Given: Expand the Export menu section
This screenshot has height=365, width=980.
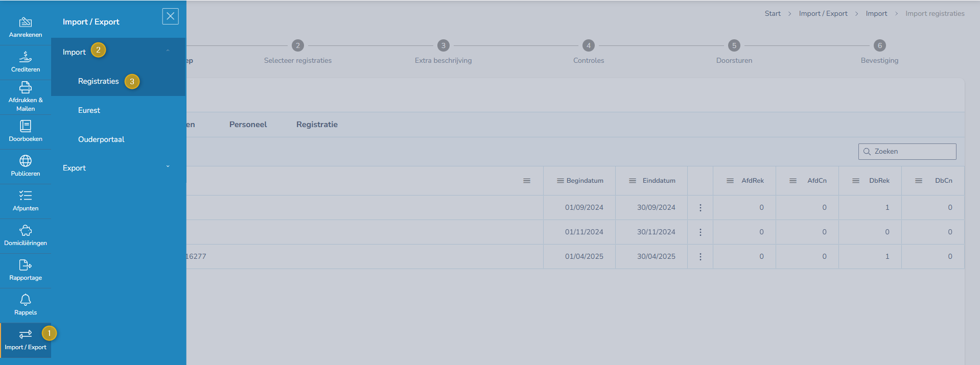Looking at the screenshot, I should click(x=168, y=167).
